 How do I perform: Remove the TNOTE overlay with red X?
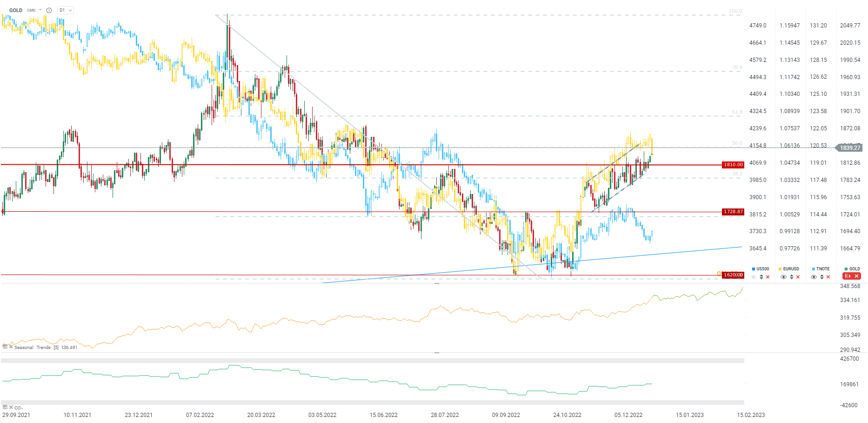point(828,277)
